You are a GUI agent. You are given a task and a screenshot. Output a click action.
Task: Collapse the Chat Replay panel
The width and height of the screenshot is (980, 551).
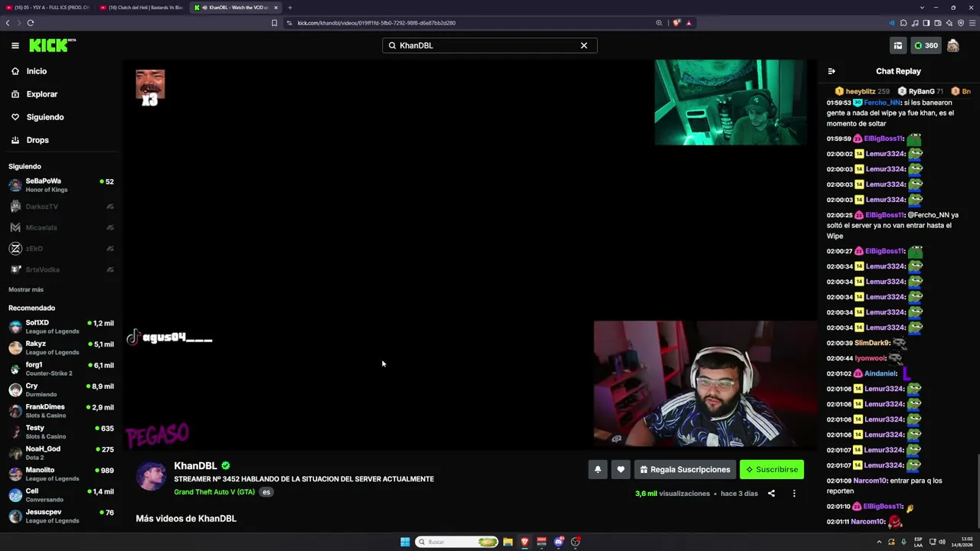click(831, 71)
